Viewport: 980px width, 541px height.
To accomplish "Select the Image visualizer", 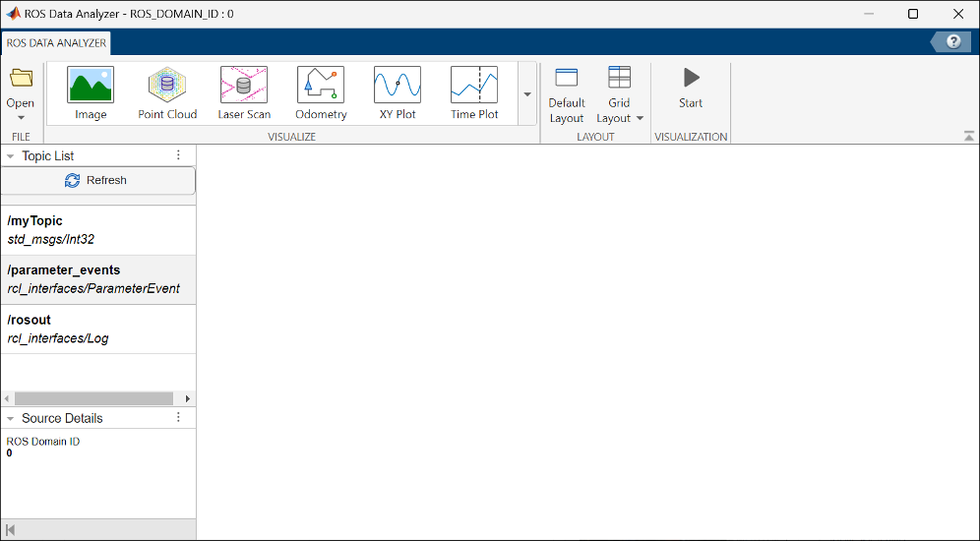I will tap(91, 93).
